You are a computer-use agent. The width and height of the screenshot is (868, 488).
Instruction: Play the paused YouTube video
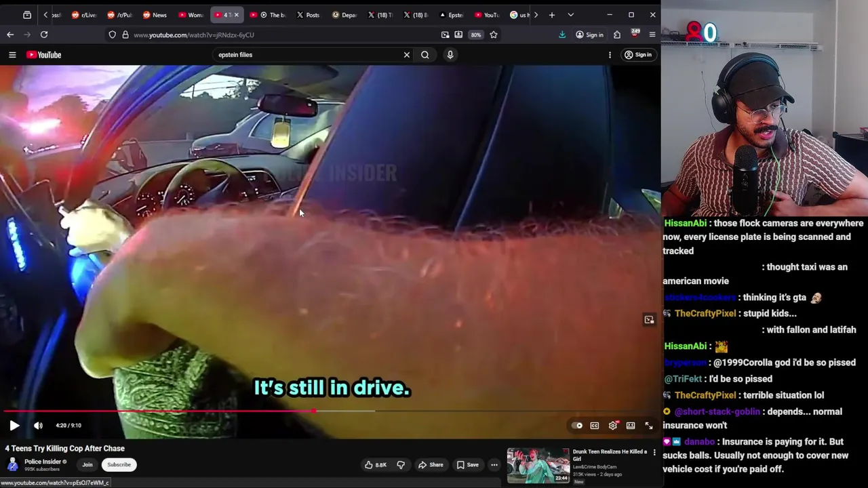pyautogui.click(x=14, y=426)
